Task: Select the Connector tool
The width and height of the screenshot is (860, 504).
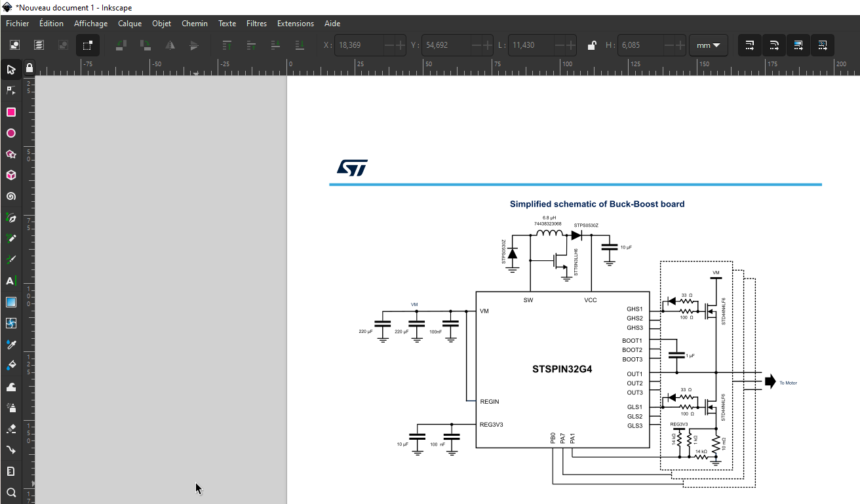Action: click(x=11, y=450)
